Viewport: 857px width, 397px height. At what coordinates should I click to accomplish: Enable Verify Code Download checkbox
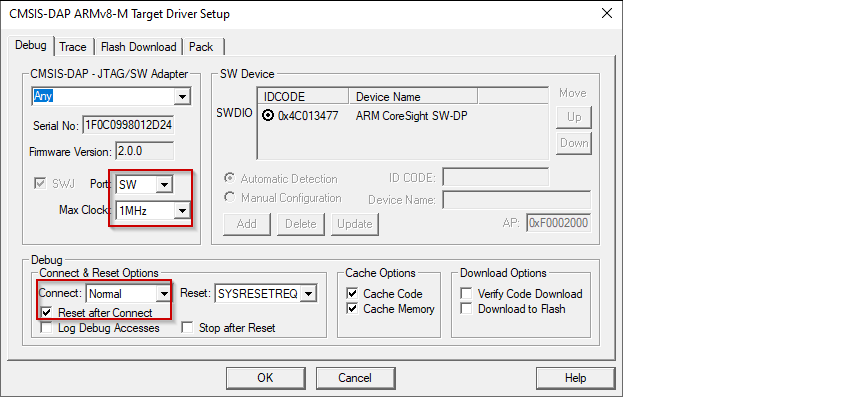click(x=466, y=294)
